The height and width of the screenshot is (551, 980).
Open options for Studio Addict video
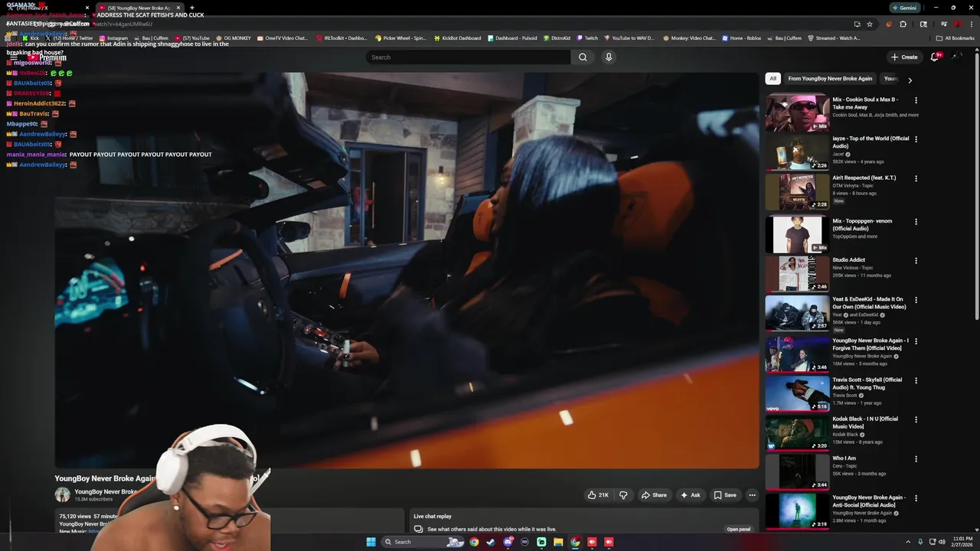coord(916,260)
